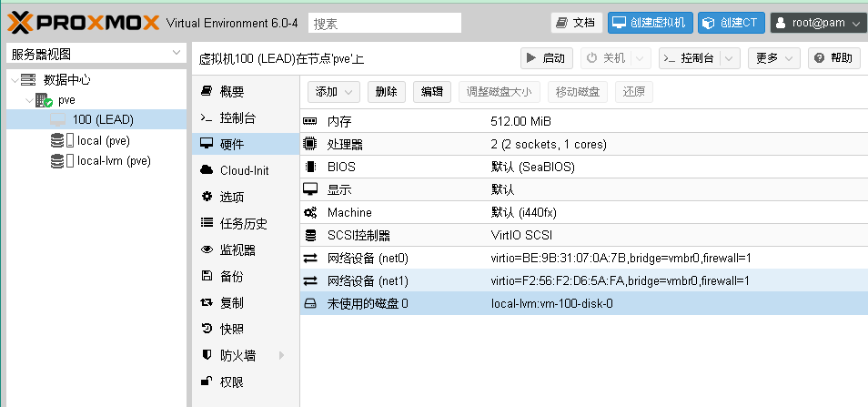Open the 控制台 tab in side menu
Image resolution: width=868 pixels, height=407 pixels.
pyautogui.click(x=246, y=118)
